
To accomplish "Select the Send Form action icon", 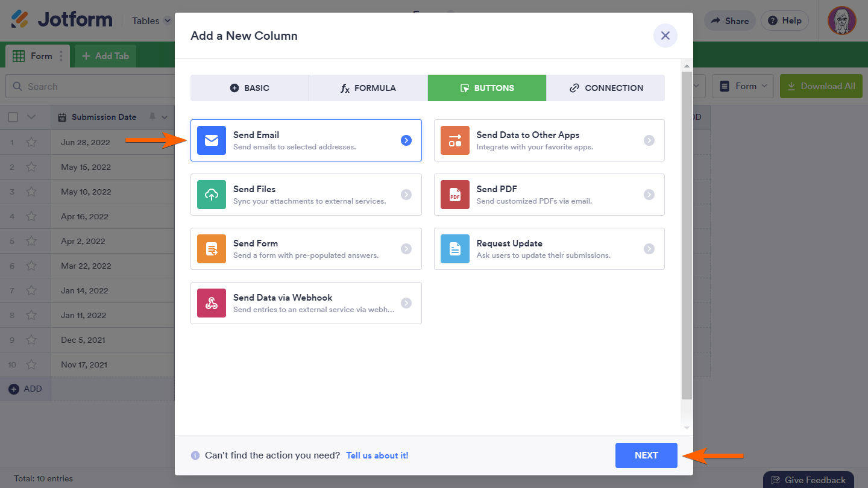I will coord(211,248).
